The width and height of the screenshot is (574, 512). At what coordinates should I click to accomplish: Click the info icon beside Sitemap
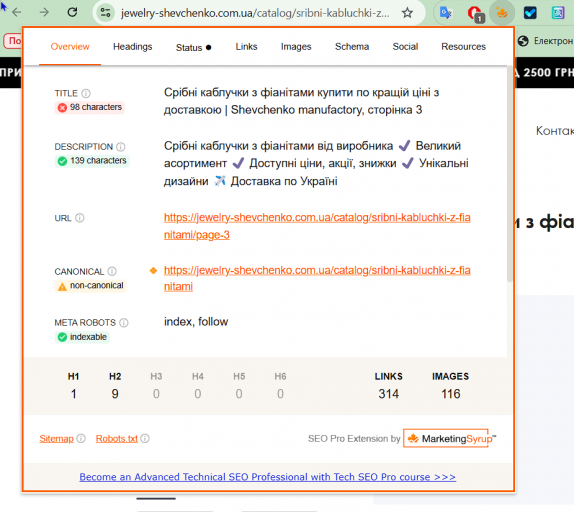(x=81, y=438)
